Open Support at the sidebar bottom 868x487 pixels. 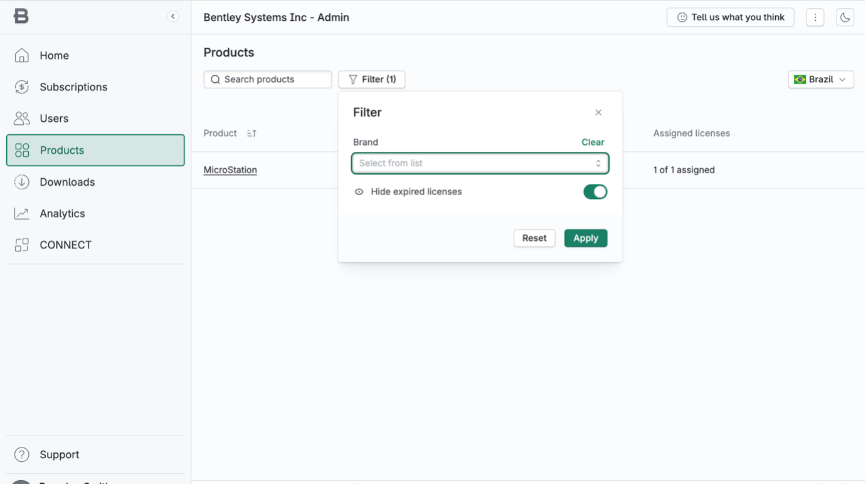click(96, 456)
